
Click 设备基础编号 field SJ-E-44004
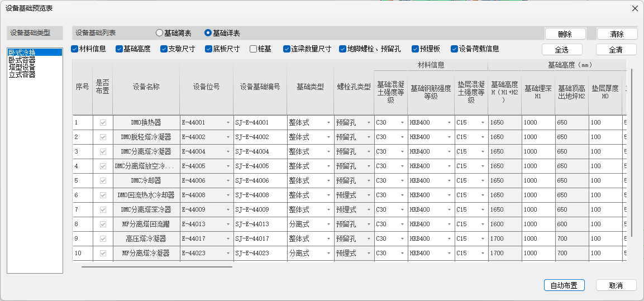[260, 152]
